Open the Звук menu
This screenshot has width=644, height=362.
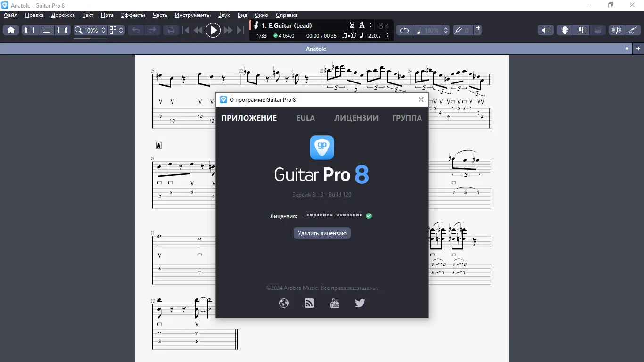[224, 15]
